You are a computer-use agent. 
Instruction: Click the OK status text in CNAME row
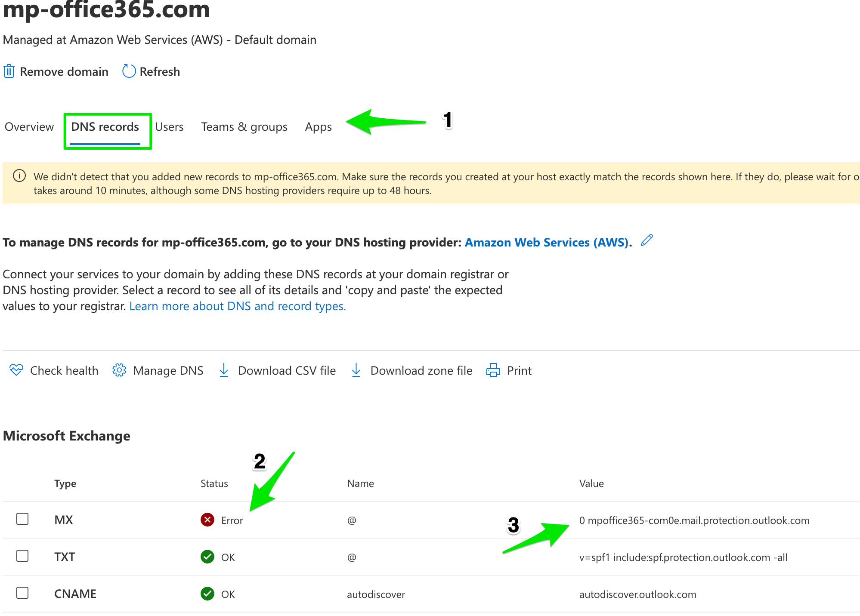click(228, 594)
